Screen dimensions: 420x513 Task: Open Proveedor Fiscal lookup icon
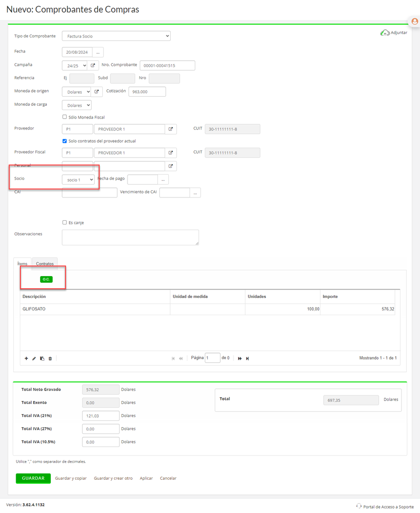pyautogui.click(x=171, y=153)
